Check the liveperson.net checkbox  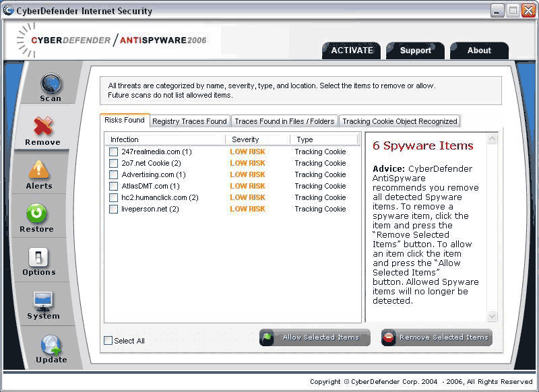click(x=113, y=209)
